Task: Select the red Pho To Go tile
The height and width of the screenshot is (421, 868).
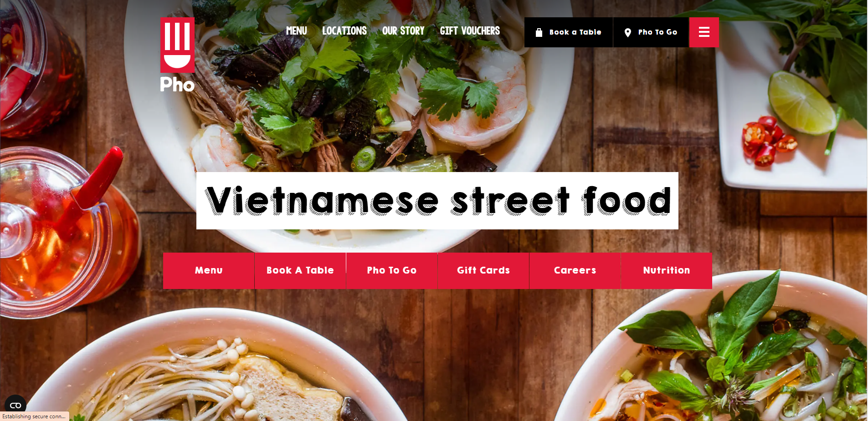Action: (x=392, y=271)
